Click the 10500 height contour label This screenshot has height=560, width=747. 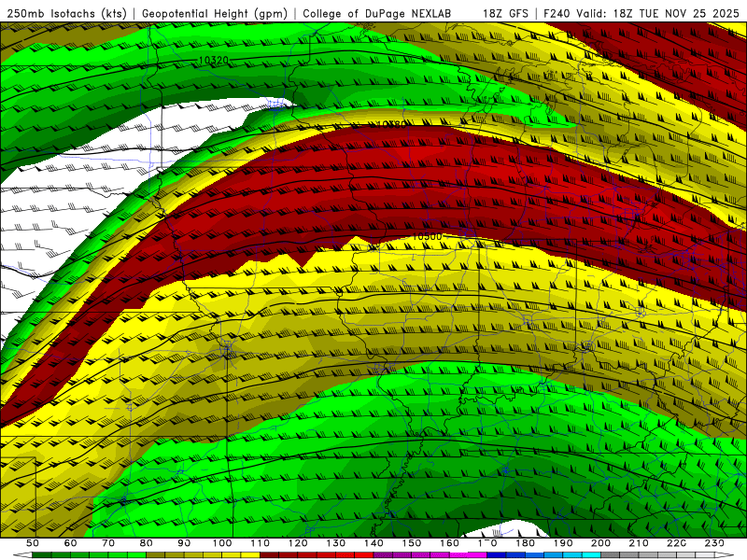tap(427, 236)
